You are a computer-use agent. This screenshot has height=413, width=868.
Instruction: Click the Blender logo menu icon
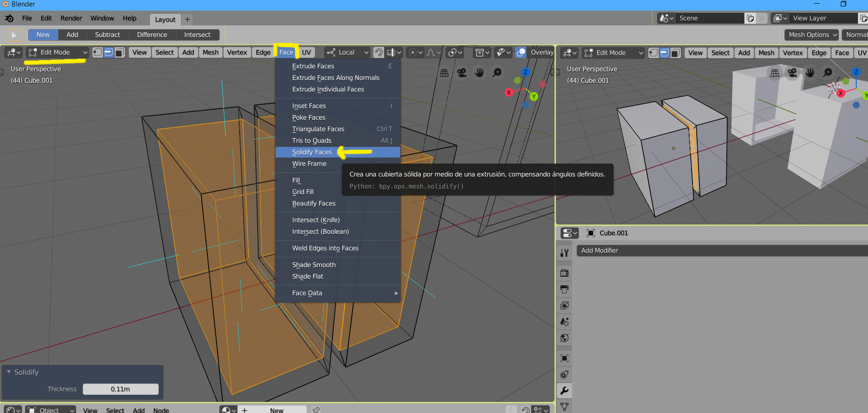click(x=9, y=18)
